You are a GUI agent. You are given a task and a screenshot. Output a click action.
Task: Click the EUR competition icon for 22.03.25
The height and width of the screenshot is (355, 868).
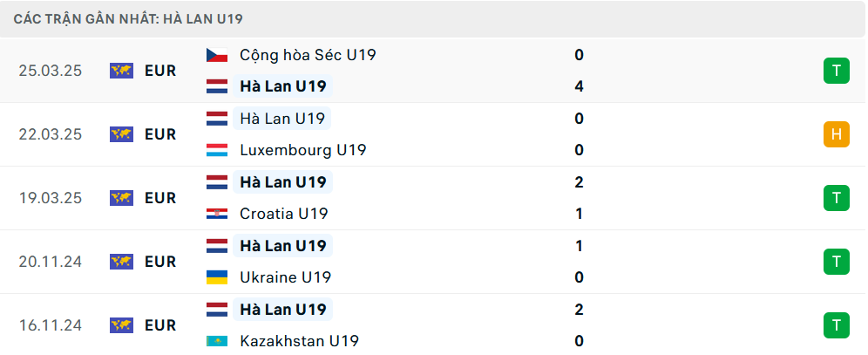pos(121,134)
